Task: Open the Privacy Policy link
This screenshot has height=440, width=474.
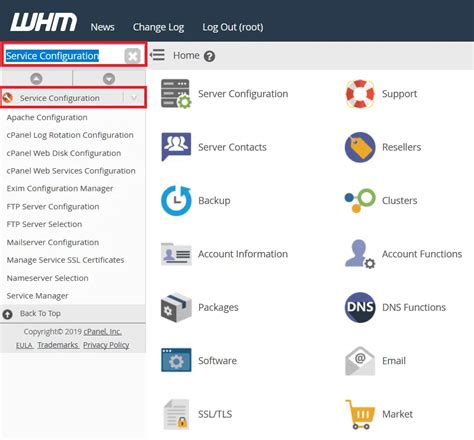Action: [106, 345]
